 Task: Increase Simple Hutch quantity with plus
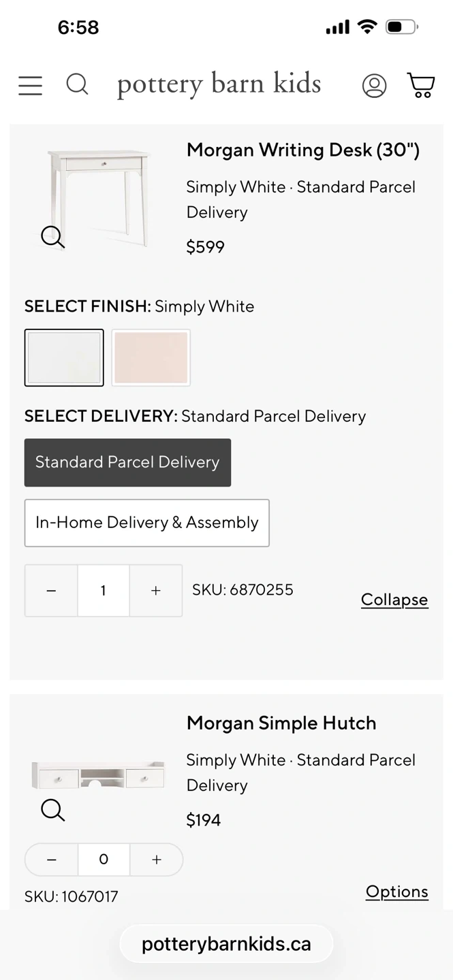coord(156,860)
